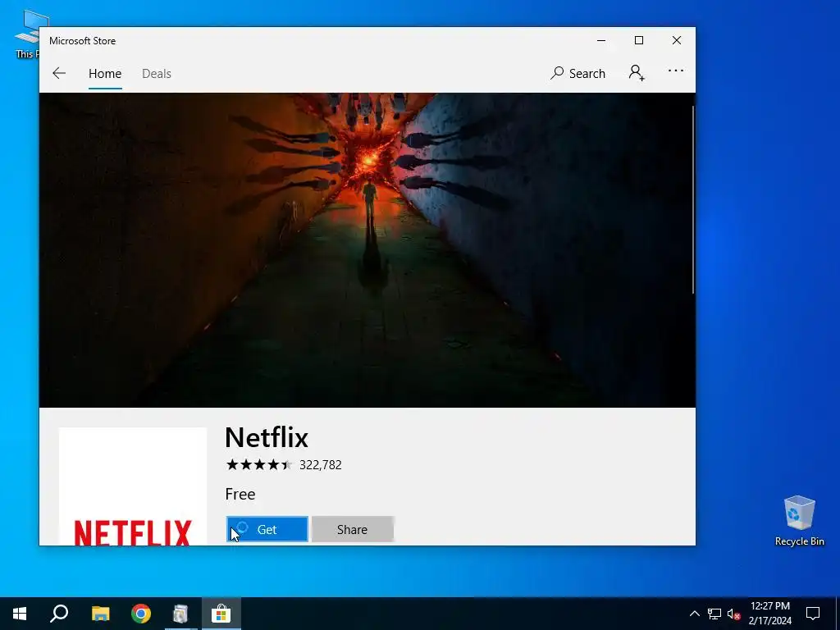This screenshot has height=630, width=840.
Task: Click the Store page vertical scrollbar
Action: point(692,199)
